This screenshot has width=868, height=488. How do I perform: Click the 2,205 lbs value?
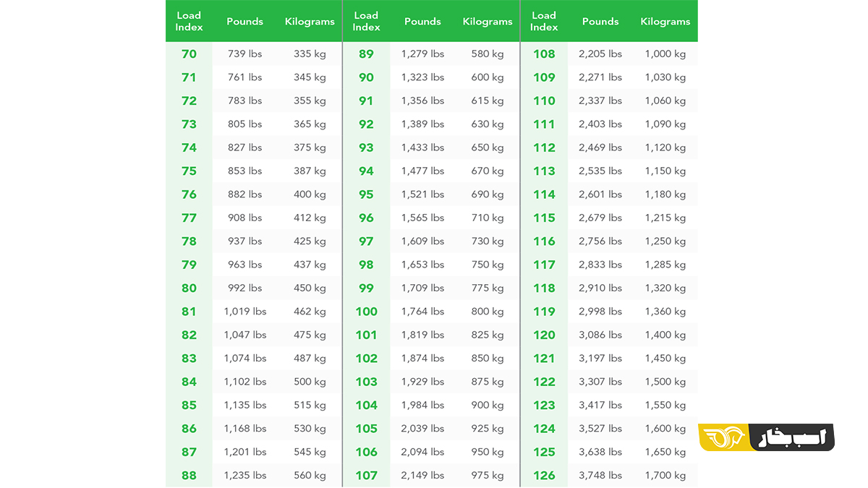(x=600, y=54)
